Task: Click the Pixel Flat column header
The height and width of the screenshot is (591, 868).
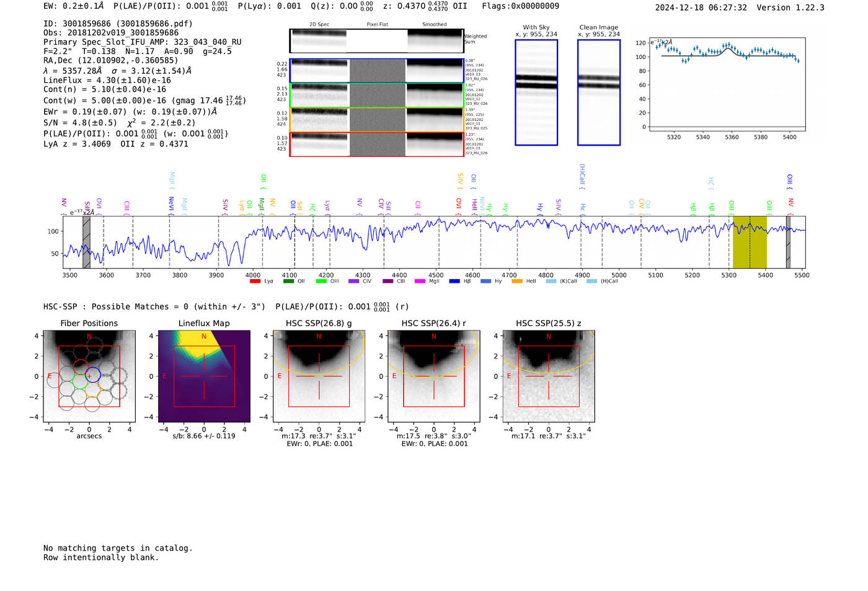Action: tap(377, 24)
